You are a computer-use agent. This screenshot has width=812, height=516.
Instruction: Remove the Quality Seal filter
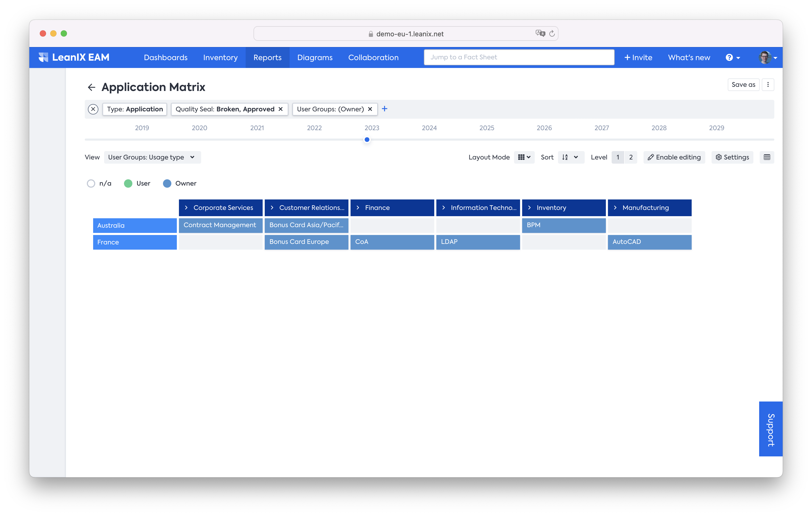pos(280,109)
